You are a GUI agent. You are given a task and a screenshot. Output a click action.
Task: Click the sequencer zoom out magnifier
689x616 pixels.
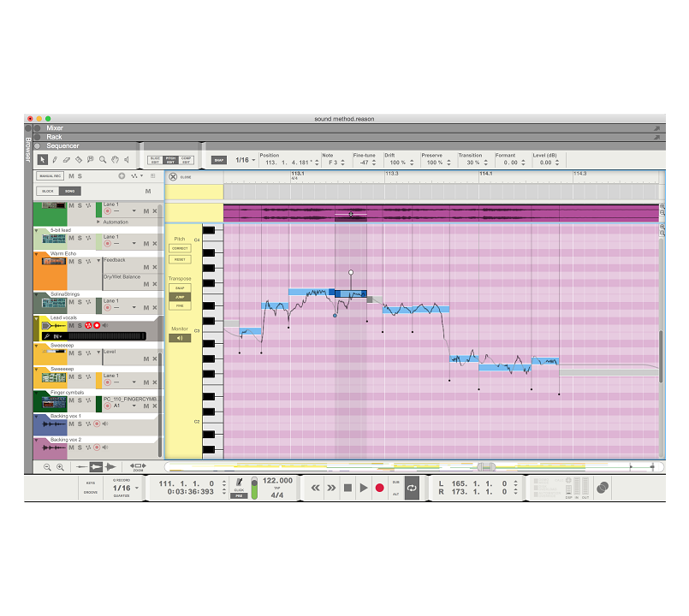(47, 467)
